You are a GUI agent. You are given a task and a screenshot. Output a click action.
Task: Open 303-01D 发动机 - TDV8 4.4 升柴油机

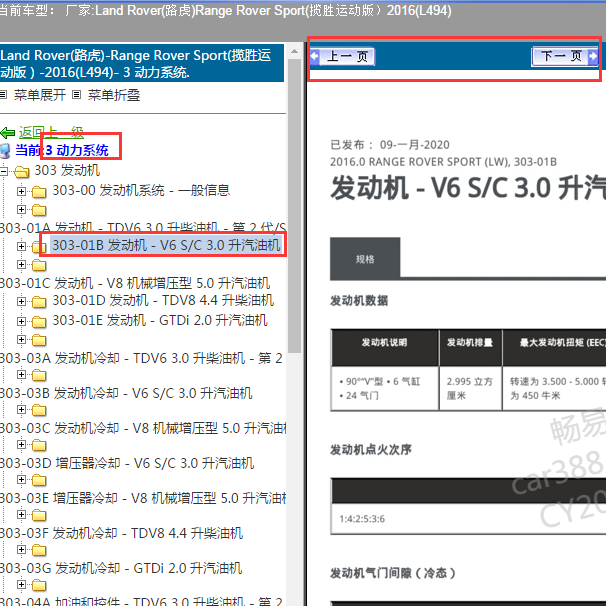pyautogui.click(x=163, y=300)
